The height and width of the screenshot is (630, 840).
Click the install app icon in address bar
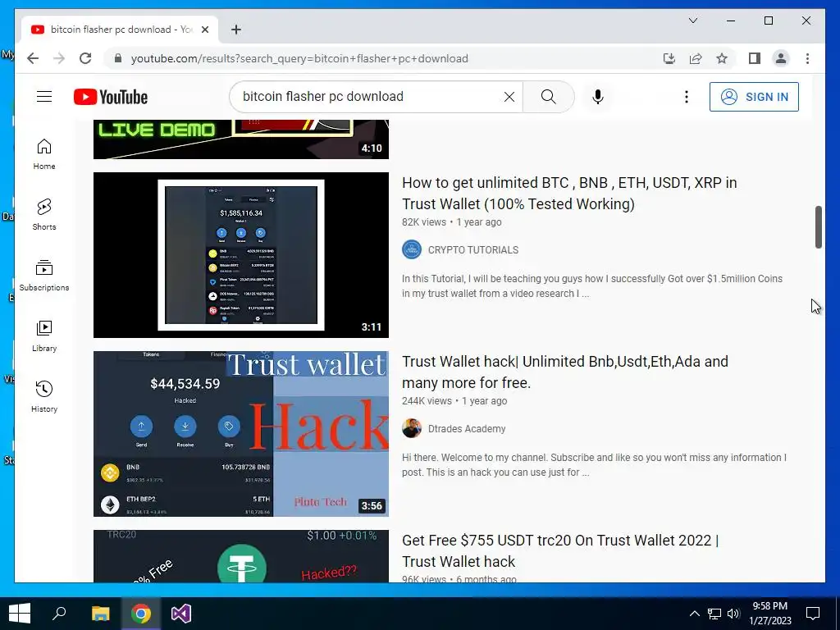pyautogui.click(x=669, y=58)
